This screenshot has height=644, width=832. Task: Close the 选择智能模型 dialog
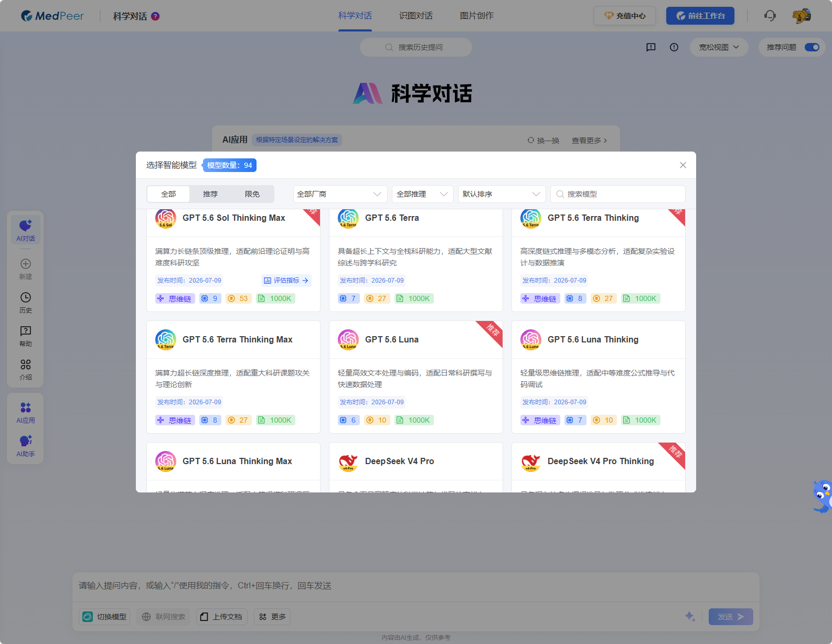click(683, 165)
